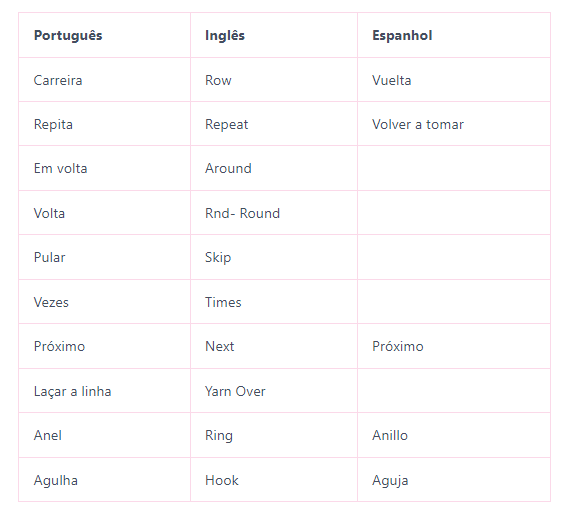
Task: Click the Times cell
Action: [274, 302]
